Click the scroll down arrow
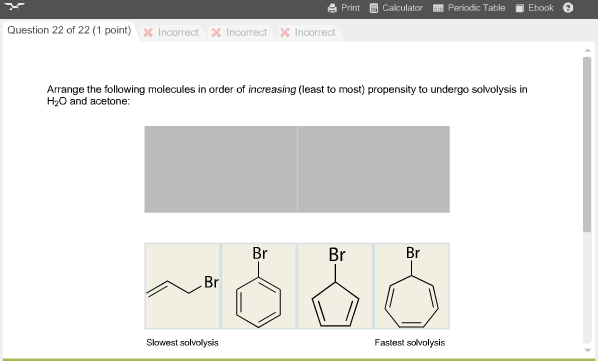The width and height of the screenshot is (598, 361). pyautogui.click(x=587, y=350)
